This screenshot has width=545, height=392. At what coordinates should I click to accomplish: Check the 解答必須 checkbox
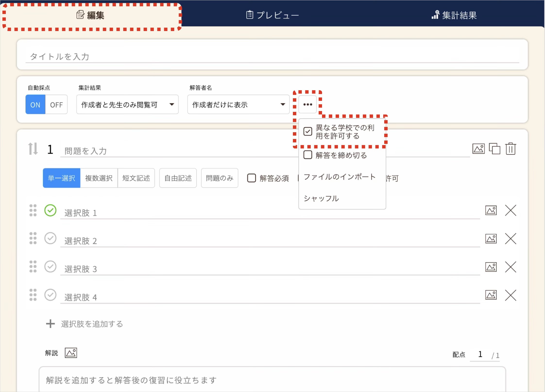pos(252,178)
